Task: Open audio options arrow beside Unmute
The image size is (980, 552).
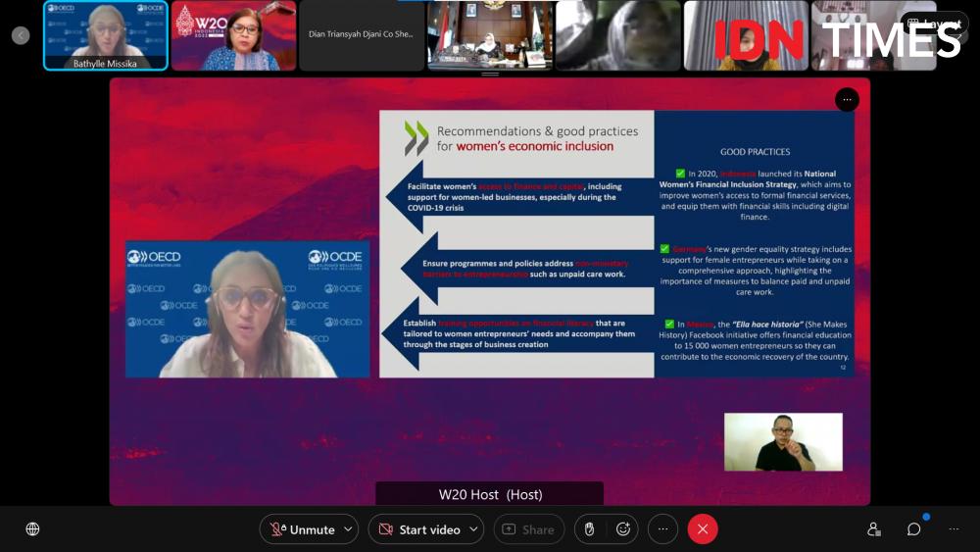Action: (349, 529)
